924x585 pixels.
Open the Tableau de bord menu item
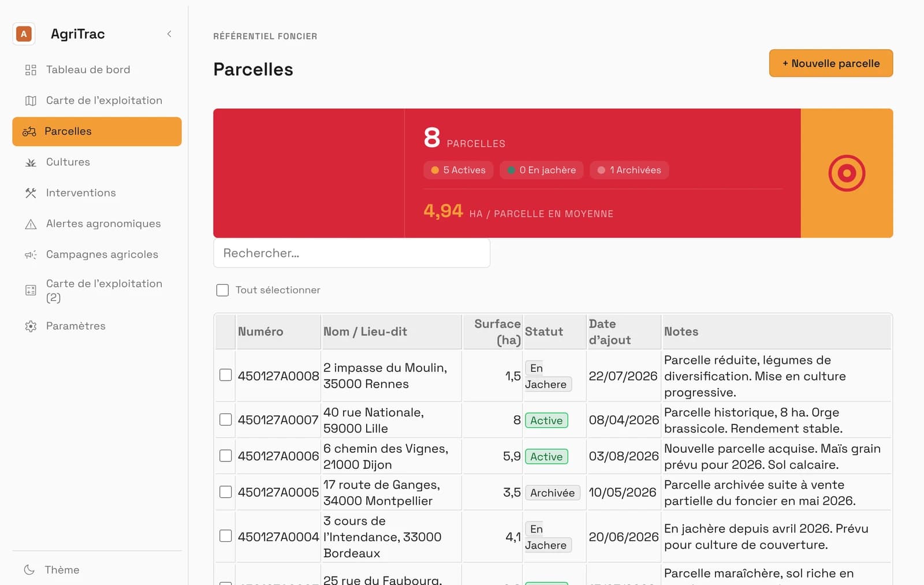tap(97, 70)
